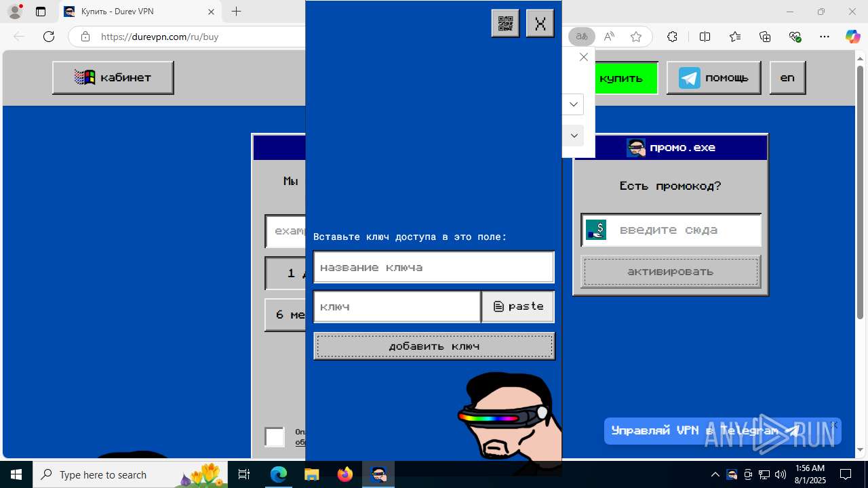868x488 pixels.
Task: Click the paste button
Action: point(518,306)
